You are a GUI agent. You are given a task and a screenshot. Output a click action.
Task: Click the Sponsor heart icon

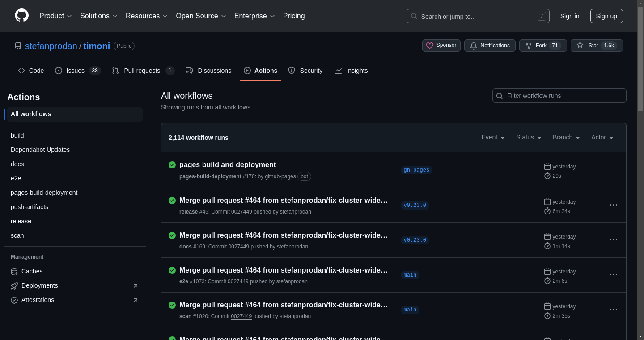click(x=430, y=46)
